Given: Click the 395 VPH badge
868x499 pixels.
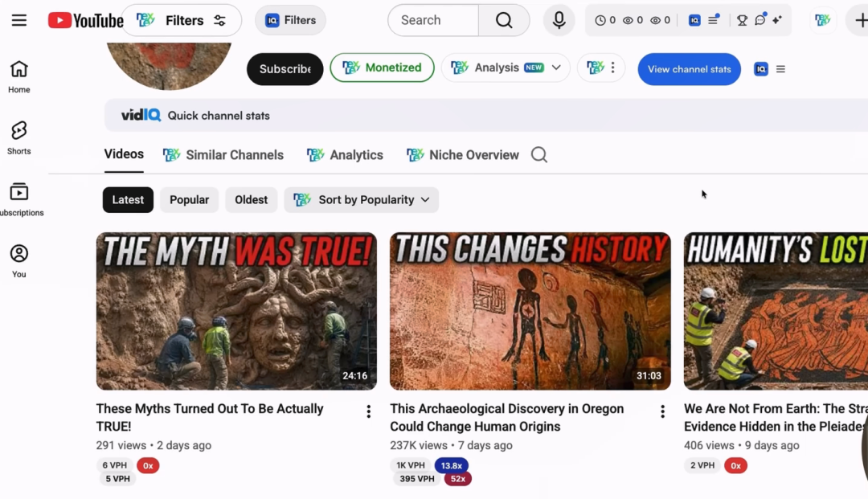Looking at the screenshot, I should pyautogui.click(x=417, y=479).
